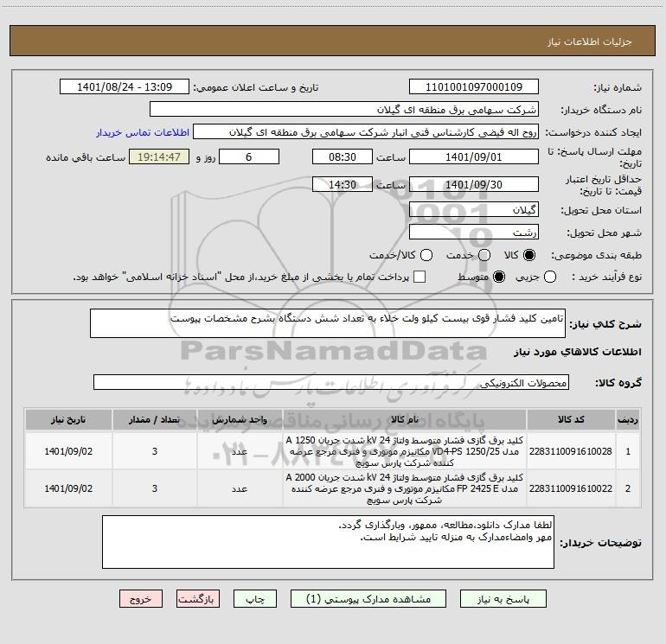
Task: Click the خروج exit button
Action: (x=141, y=598)
